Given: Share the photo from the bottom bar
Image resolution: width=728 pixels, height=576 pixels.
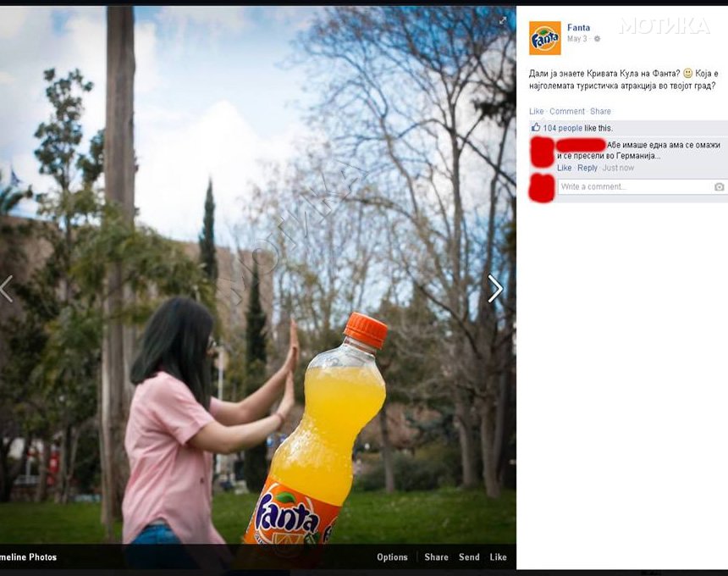Looking at the screenshot, I should point(436,557).
